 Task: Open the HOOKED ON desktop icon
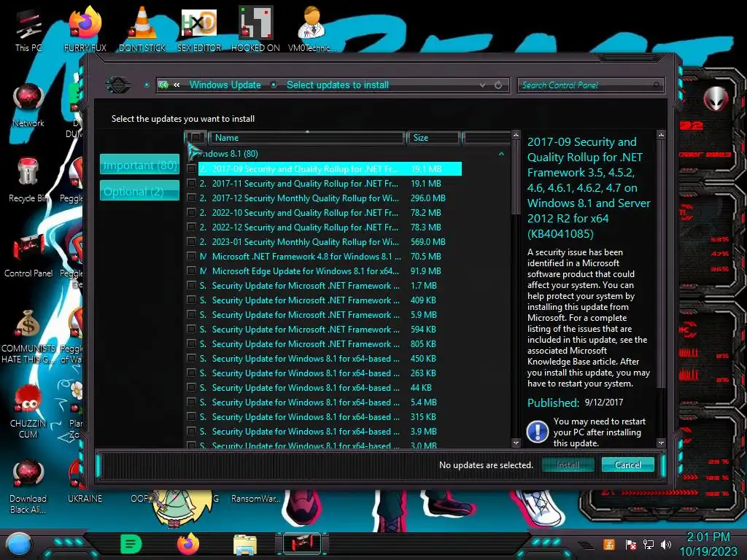coord(255,29)
